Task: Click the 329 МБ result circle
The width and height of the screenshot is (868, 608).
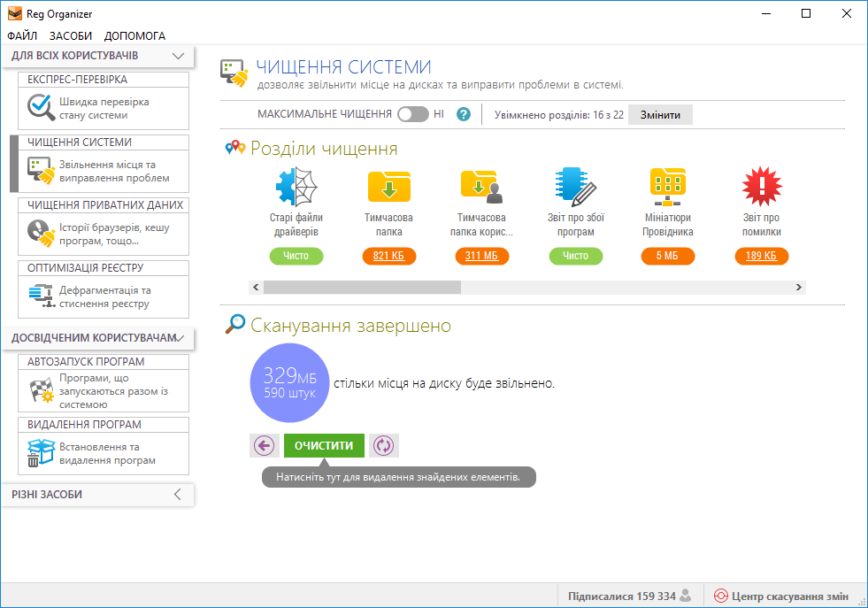Action: [289, 383]
